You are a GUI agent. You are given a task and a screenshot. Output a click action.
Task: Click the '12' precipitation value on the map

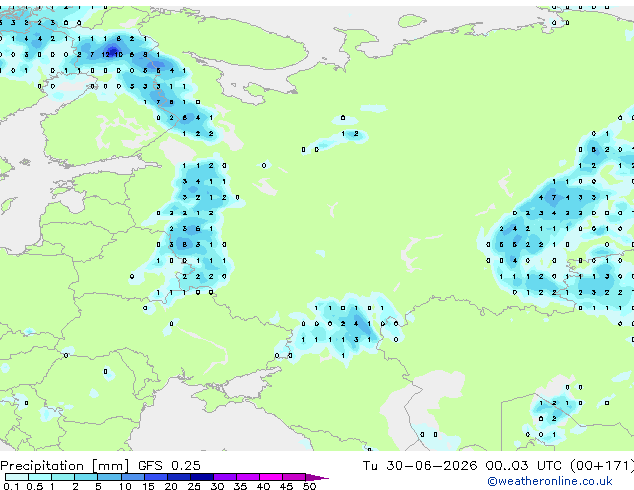[106, 54]
